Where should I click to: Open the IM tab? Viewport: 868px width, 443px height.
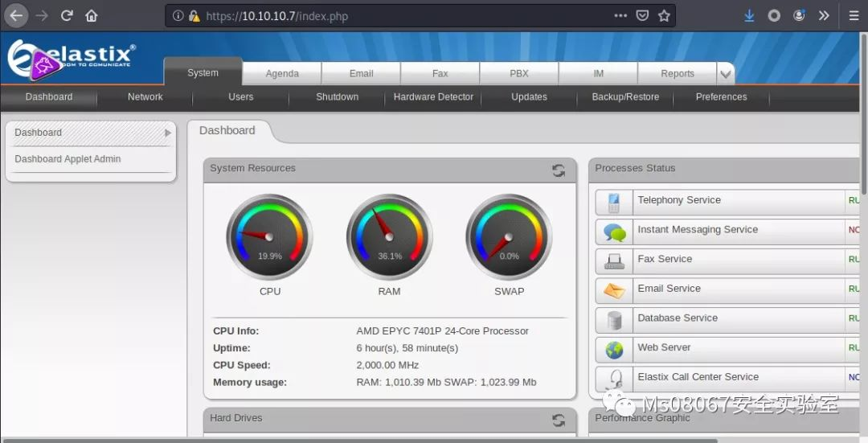click(599, 74)
